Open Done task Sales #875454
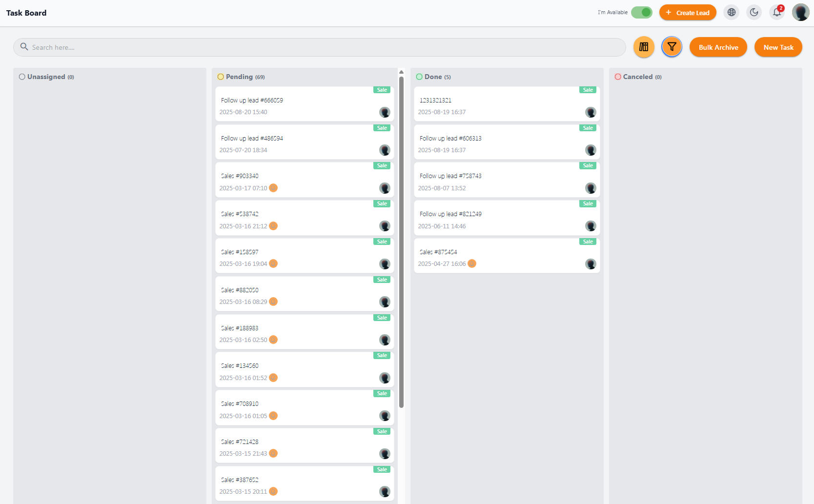Image resolution: width=814 pixels, height=504 pixels. pos(507,256)
